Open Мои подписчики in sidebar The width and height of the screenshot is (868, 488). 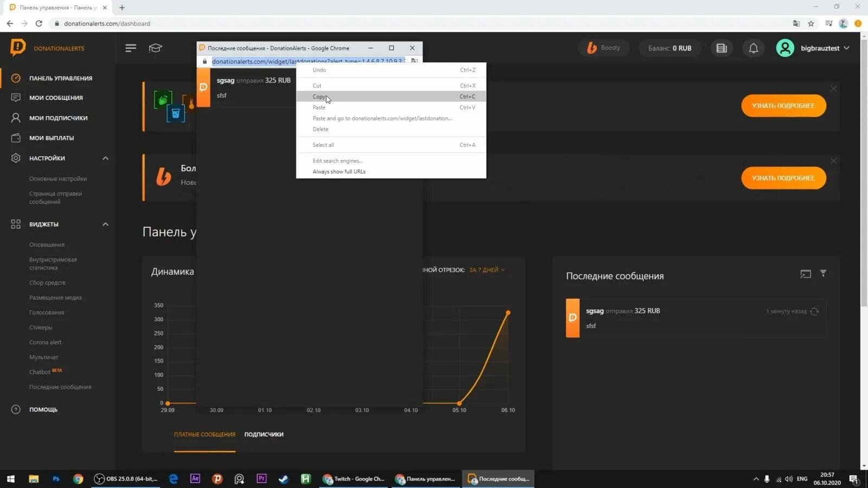pos(58,118)
